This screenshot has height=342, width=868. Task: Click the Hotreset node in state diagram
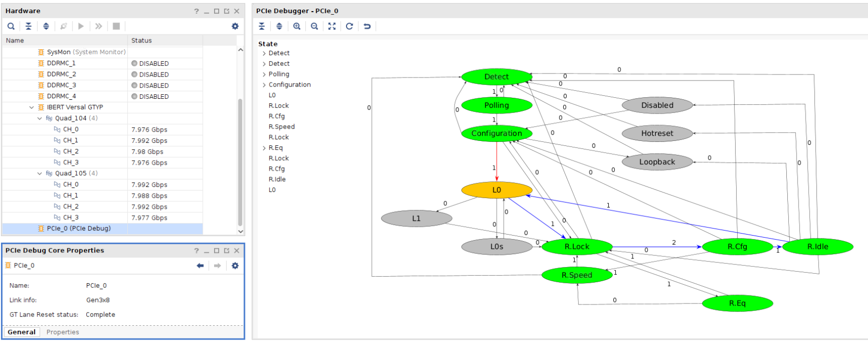click(x=657, y=133)
